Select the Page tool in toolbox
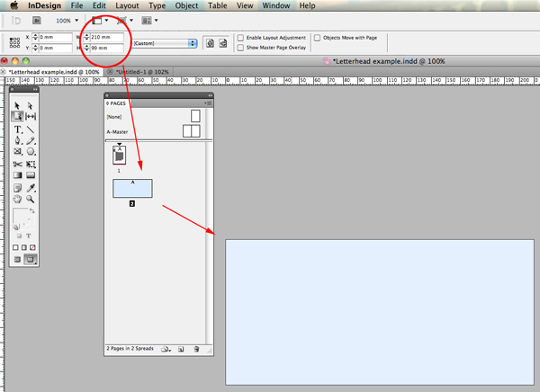The image size is (540, 392). coord(17,117)
